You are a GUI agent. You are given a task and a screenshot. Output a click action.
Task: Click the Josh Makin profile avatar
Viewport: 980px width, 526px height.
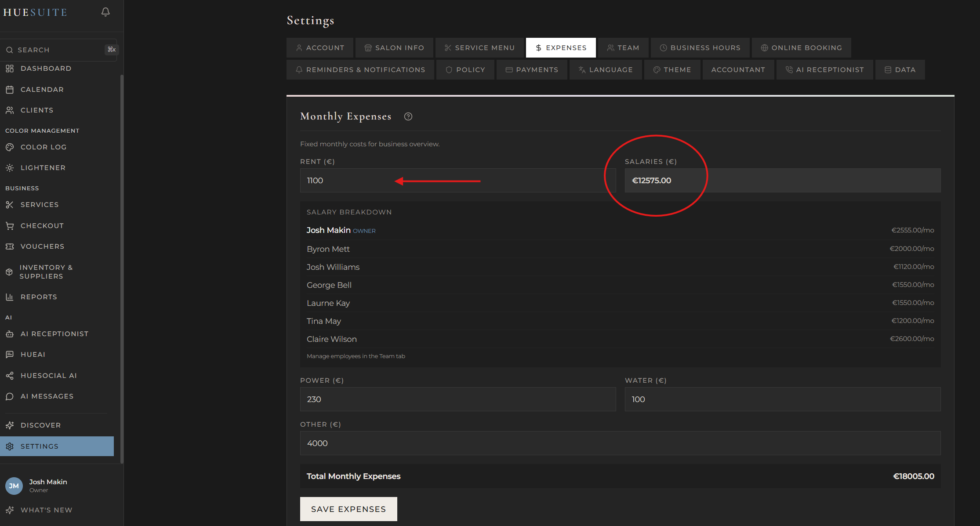[14, 486]
